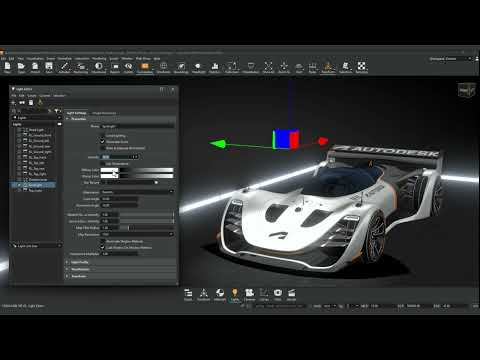Open the Visualization menu in menu bar
480x360 pixels.
tap(35, 58)
